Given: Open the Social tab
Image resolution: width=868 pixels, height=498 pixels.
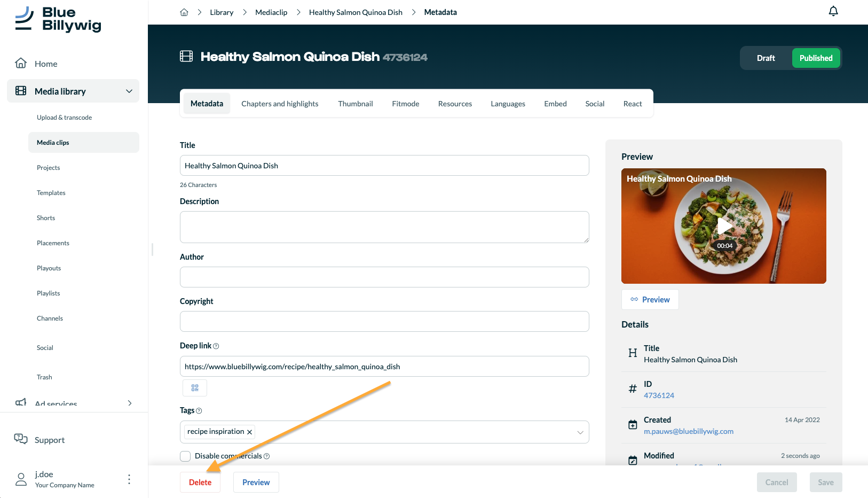Looking at the screenshot, I should tap(595, 104).
